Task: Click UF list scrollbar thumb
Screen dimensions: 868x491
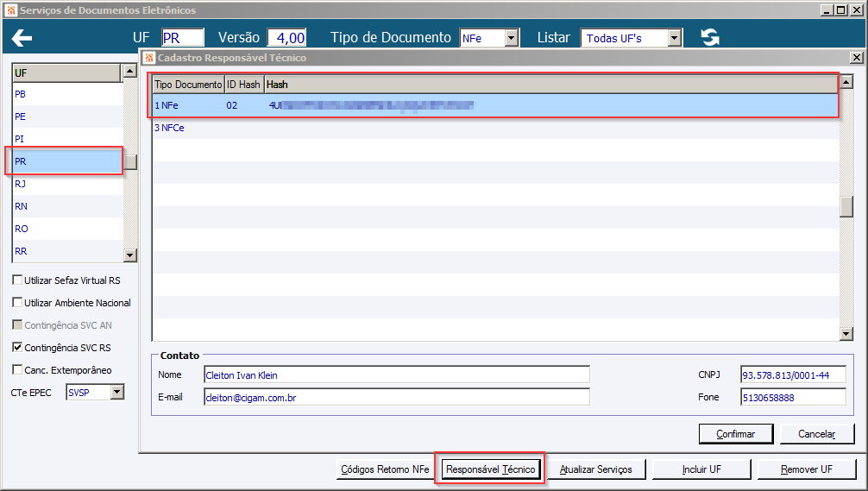Action: [130, 162]
